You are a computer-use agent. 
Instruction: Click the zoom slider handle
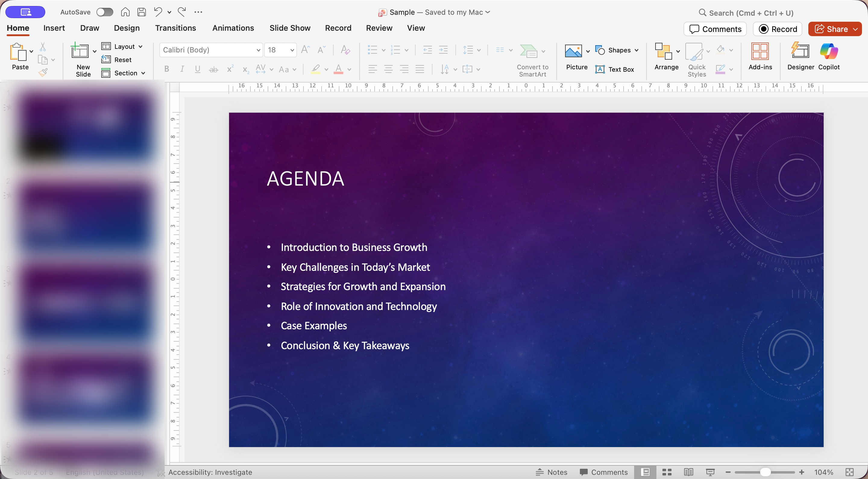[x=765, y=472]
